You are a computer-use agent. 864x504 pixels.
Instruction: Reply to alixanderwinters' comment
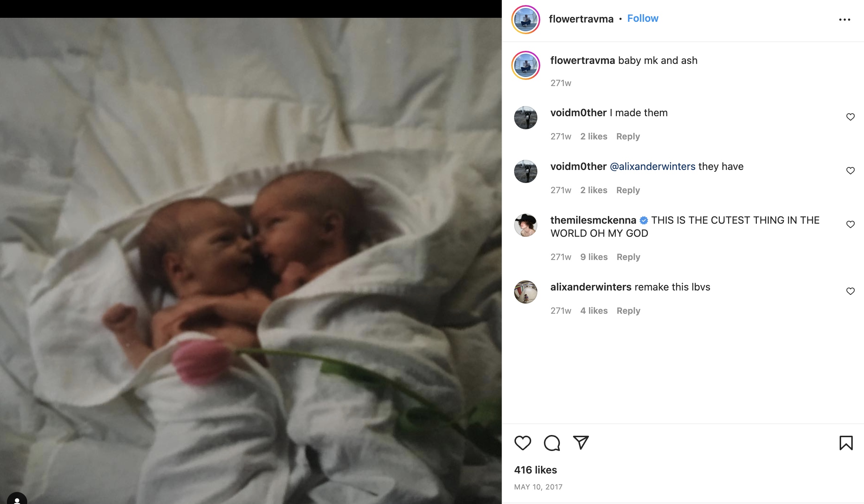(x=628, y=311)
